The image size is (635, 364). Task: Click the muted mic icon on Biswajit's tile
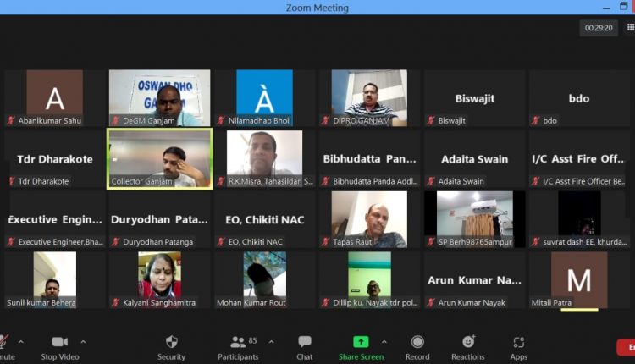(430, 121)
